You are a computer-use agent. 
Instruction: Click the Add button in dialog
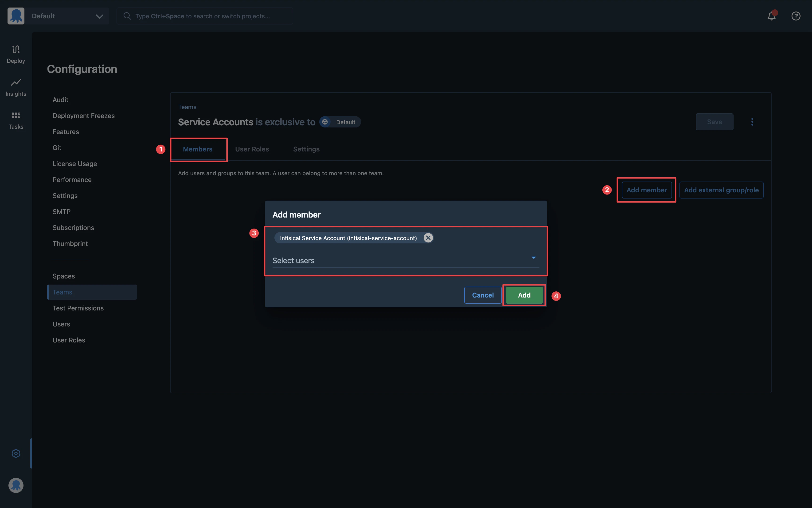(524, 295)
